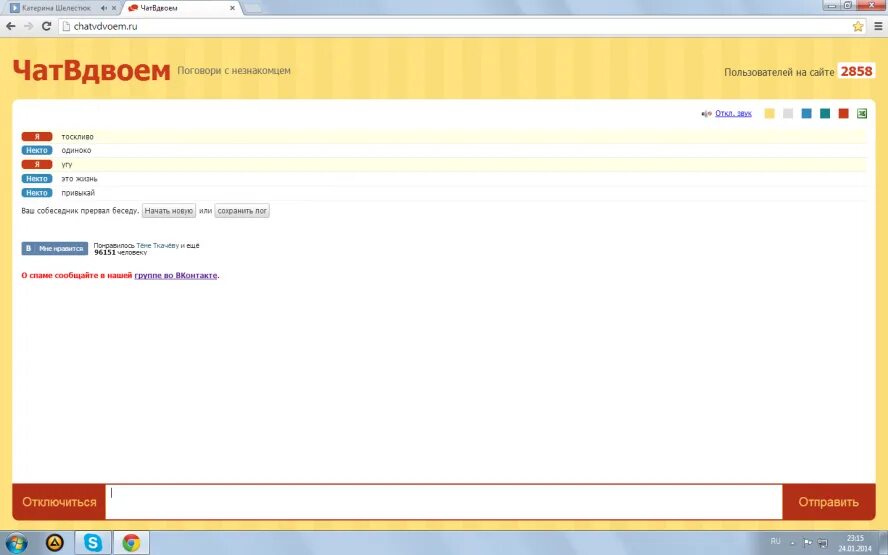888x555 pixels.
Task: Open a new browser tab
Action: 253,8
